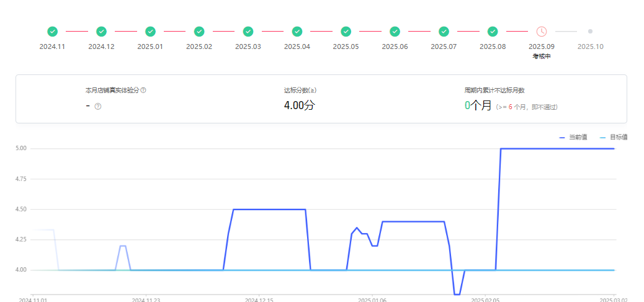The image size is (644, 302).
Task: Click the 2025.06 green check icon
Action: click(x=395, y=31)
